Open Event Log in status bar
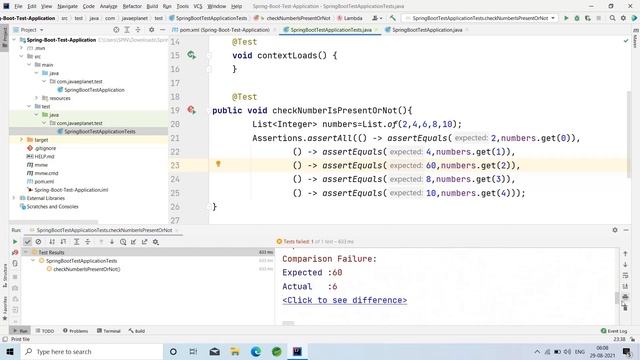 614,331
